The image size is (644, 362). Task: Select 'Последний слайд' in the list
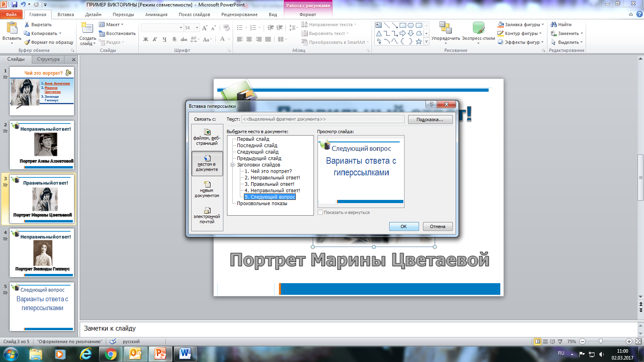pos(257,146)
